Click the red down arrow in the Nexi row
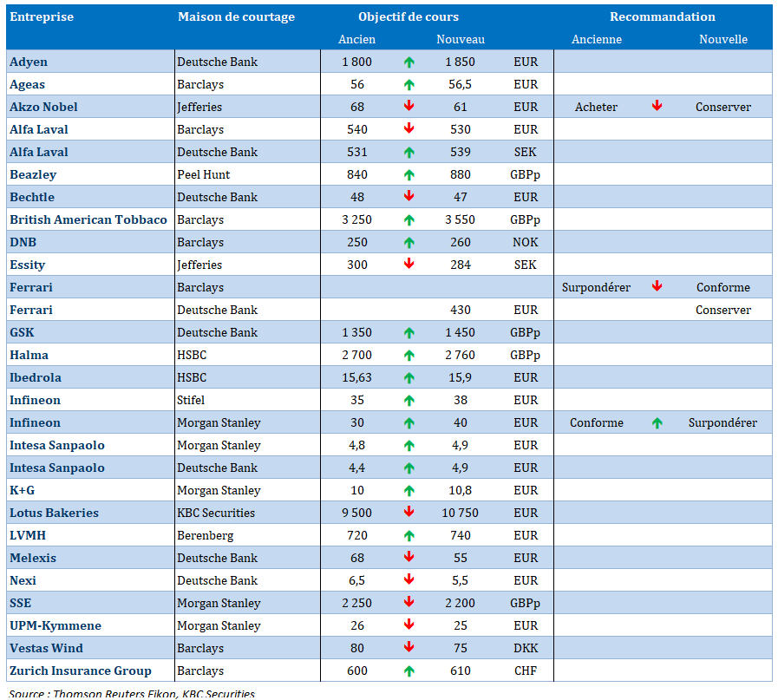 click(x=409, y=579)
